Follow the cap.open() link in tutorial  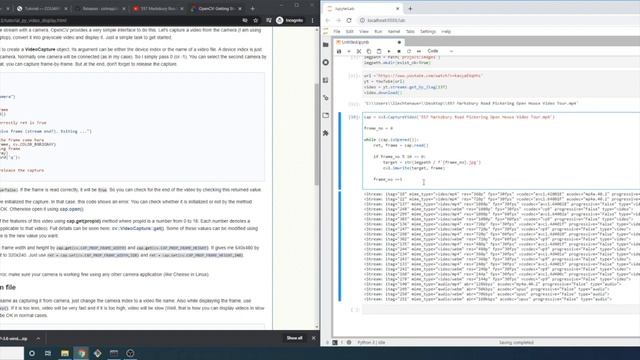tap(71, 209)
